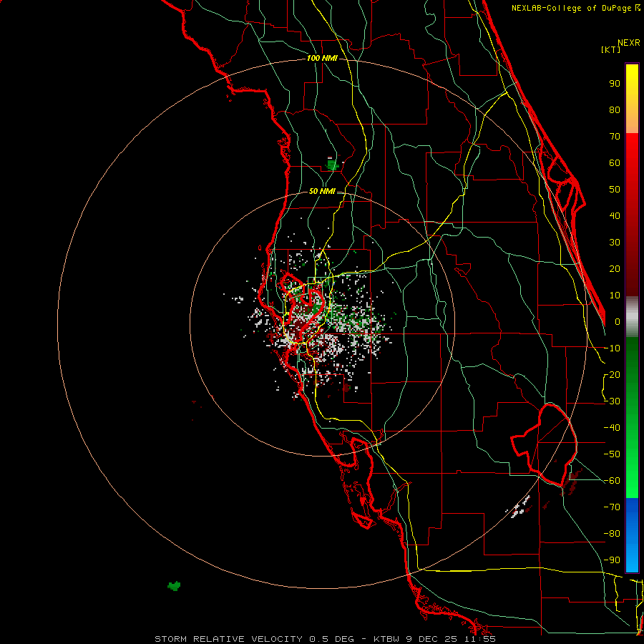Click the yellow top segment of color bar
The width and height of the screenshot is (644, 644).
tap(632, 99)
